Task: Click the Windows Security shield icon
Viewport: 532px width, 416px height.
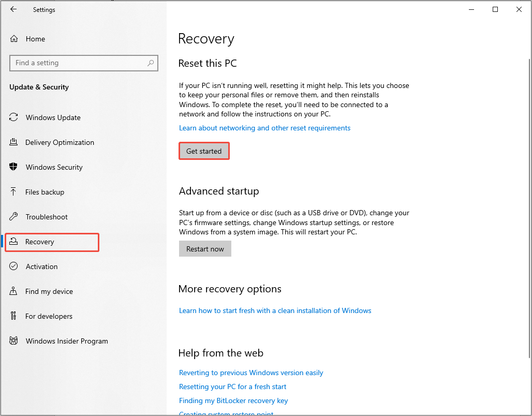Action: tap(14, 167)
